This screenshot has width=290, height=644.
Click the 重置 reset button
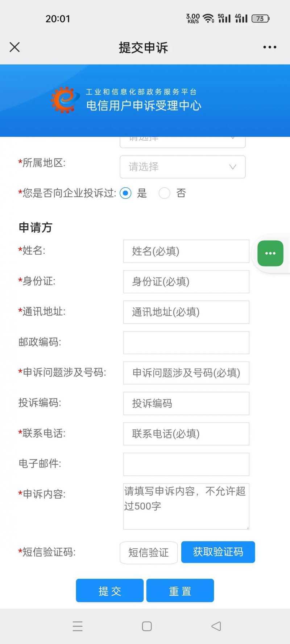180,590
